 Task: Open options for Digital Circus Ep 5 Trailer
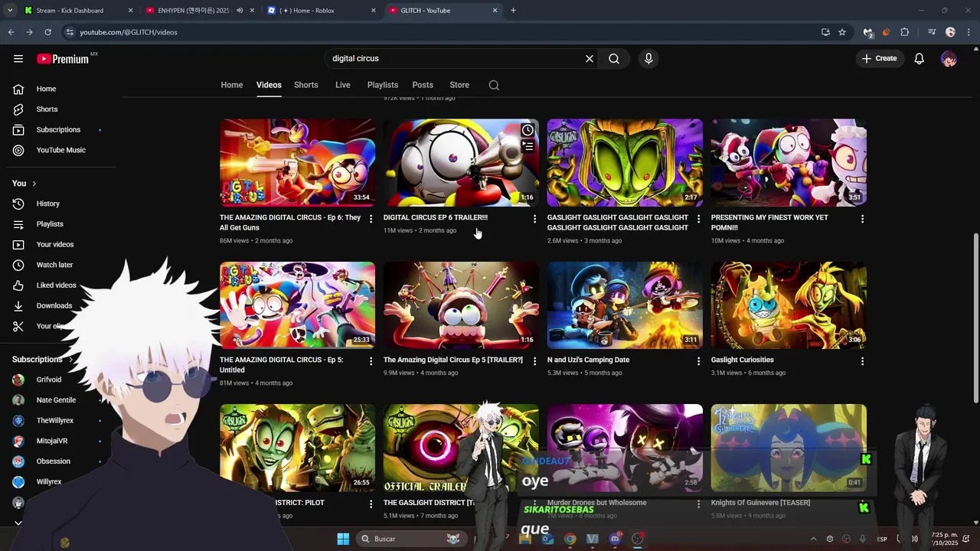coord(534,361)
